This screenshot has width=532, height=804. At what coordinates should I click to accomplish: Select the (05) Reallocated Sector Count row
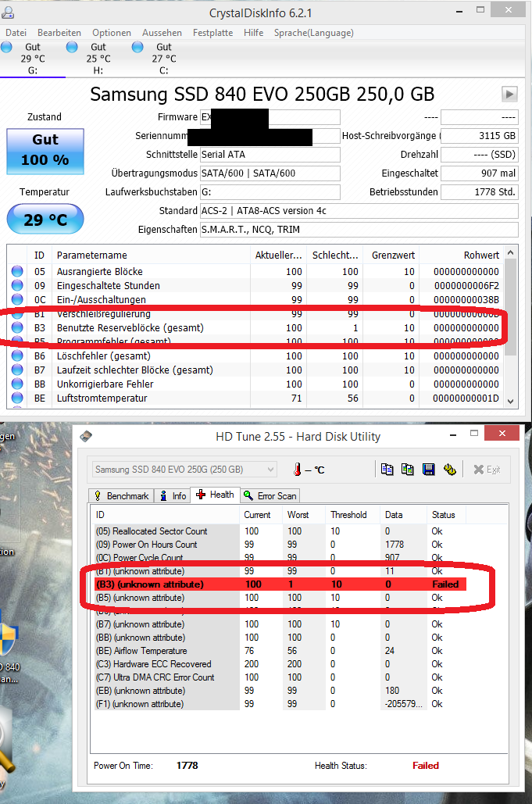pyautogui.click(x=280, y=531)
